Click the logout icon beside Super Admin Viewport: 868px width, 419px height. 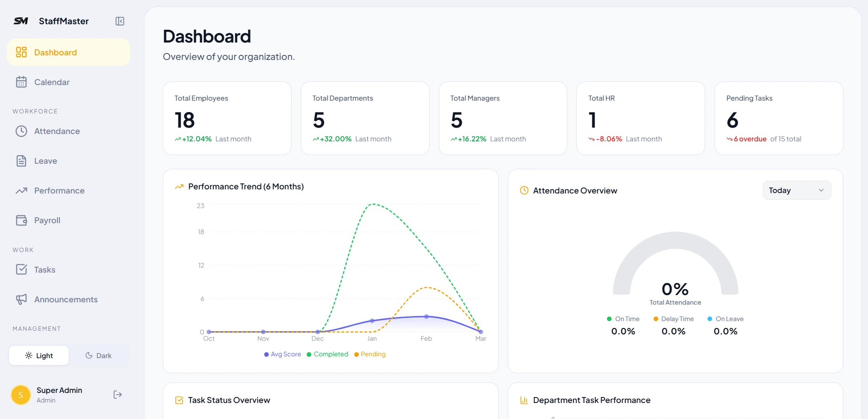click(117, 395)
